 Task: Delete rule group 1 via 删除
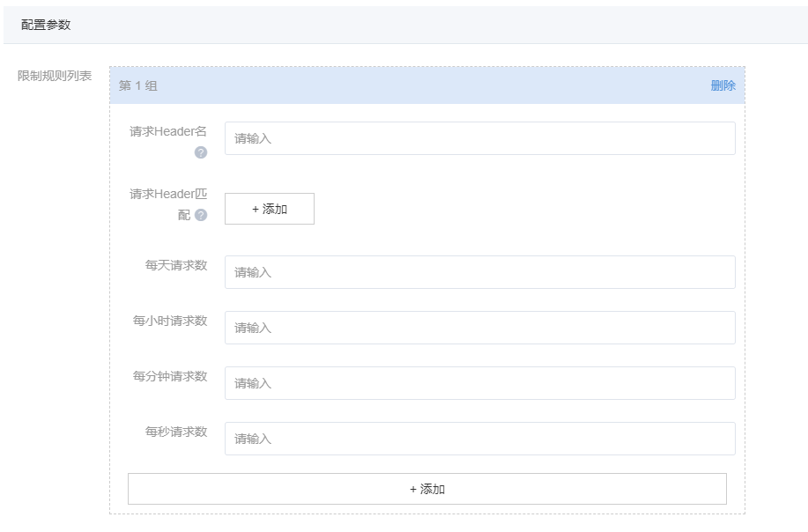click(x=723, y=85)
